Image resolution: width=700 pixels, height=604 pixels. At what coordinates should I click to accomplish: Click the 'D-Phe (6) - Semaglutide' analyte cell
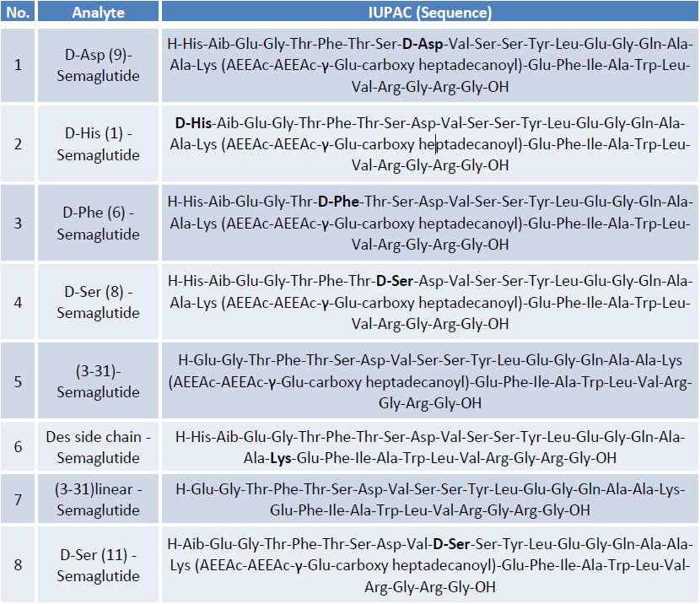(x=98, y=224)
